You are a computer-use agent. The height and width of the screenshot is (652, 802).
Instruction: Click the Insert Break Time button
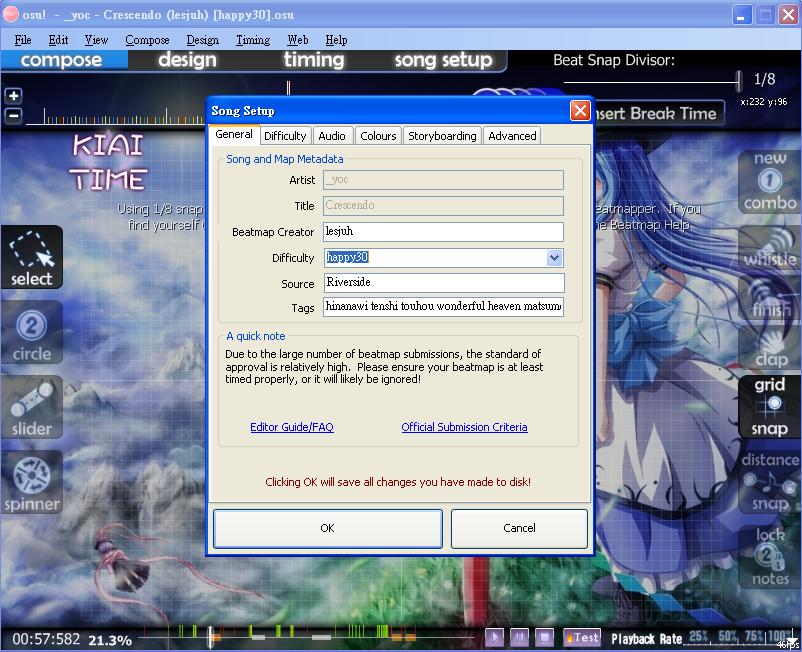[658, 114]
